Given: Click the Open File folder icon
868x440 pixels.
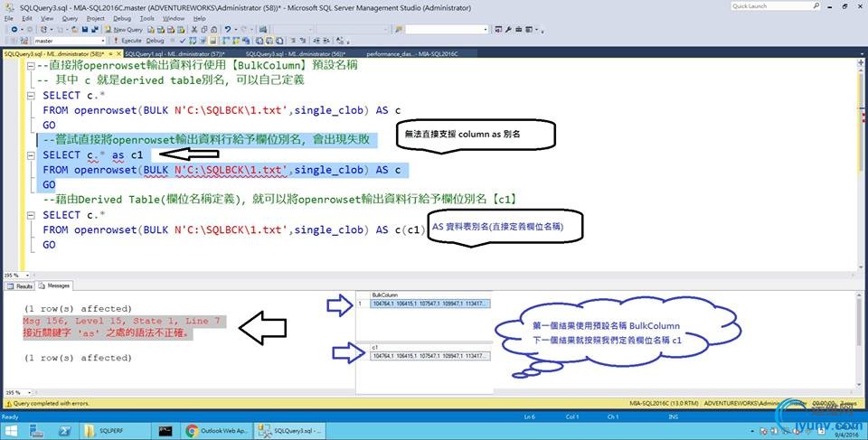Looking at the screenshot, I should coord(75,29).
